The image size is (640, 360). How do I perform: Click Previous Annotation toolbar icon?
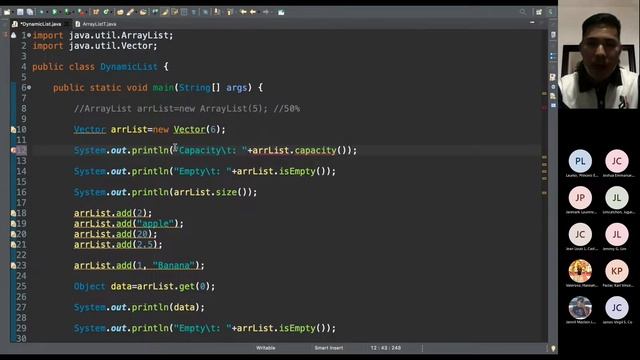(x=229, y=12)
